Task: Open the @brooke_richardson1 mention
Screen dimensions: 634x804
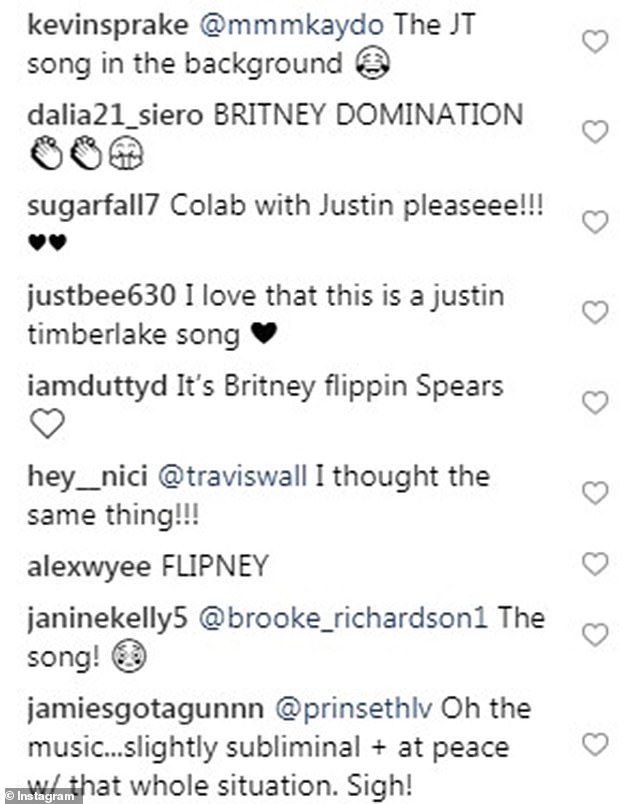Action: [x=343, y=618]
